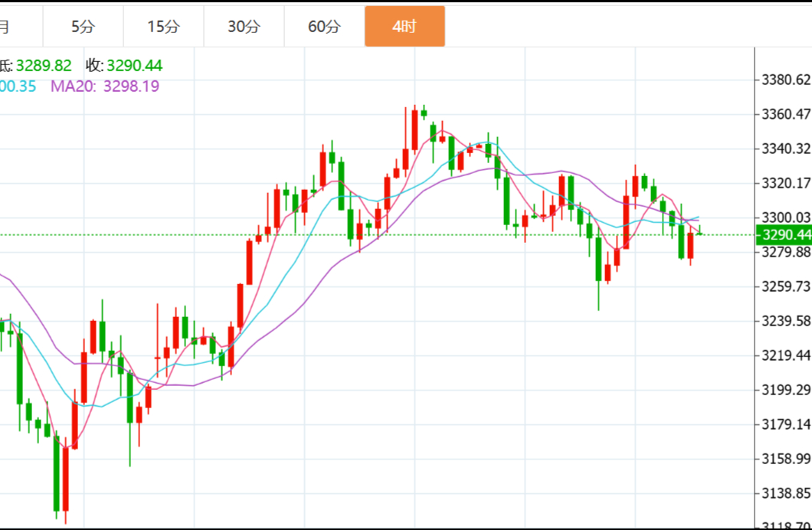Click the 3300.03 price axis label
The height and width of the screenshot is (530, 812).
pos(784,218)
